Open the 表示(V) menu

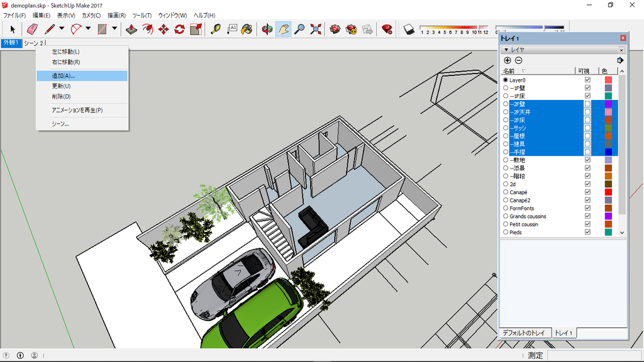(65, 15)
